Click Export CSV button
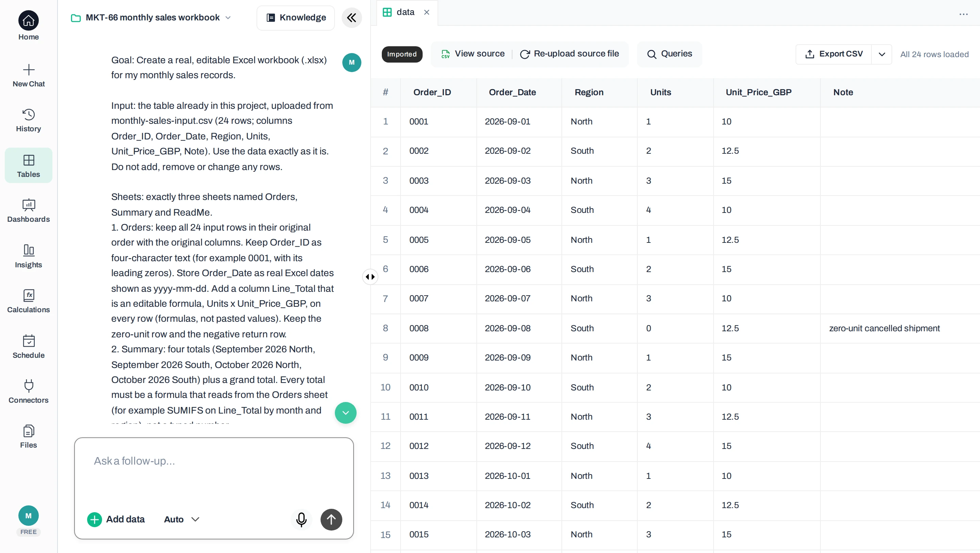This screenshot has height=553, width=980. pyautogui.click(x=834, y=54)
